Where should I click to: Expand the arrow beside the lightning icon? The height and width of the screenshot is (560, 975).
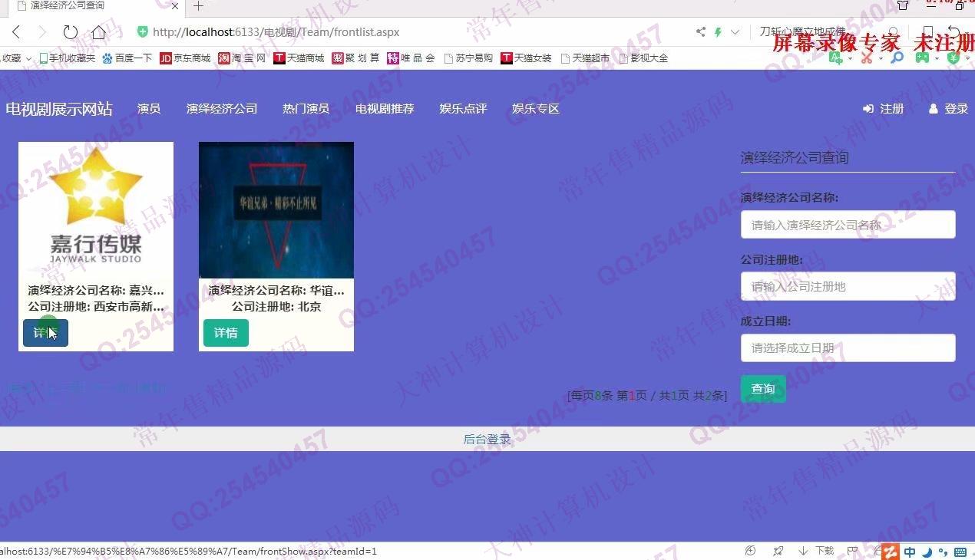tap(735, 32)
